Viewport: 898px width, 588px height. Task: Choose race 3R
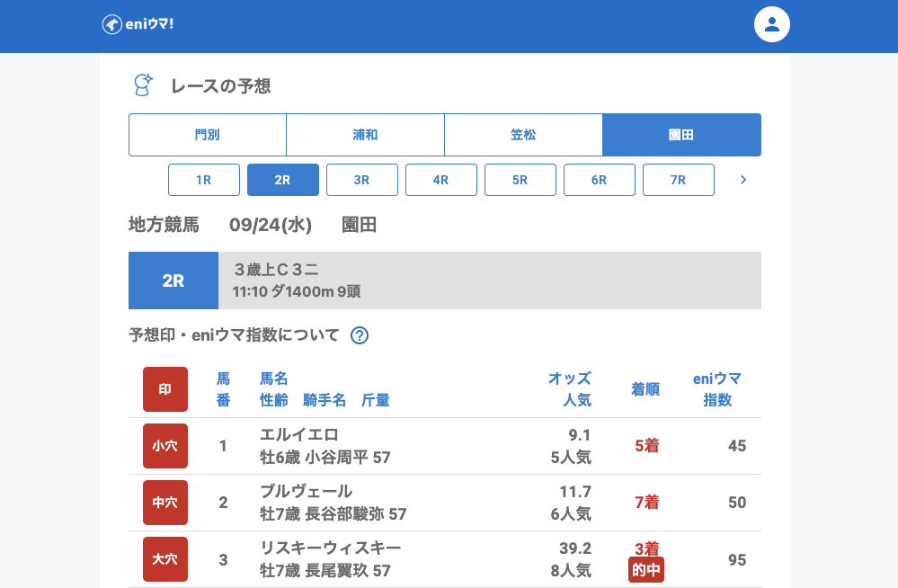(362, 180)
